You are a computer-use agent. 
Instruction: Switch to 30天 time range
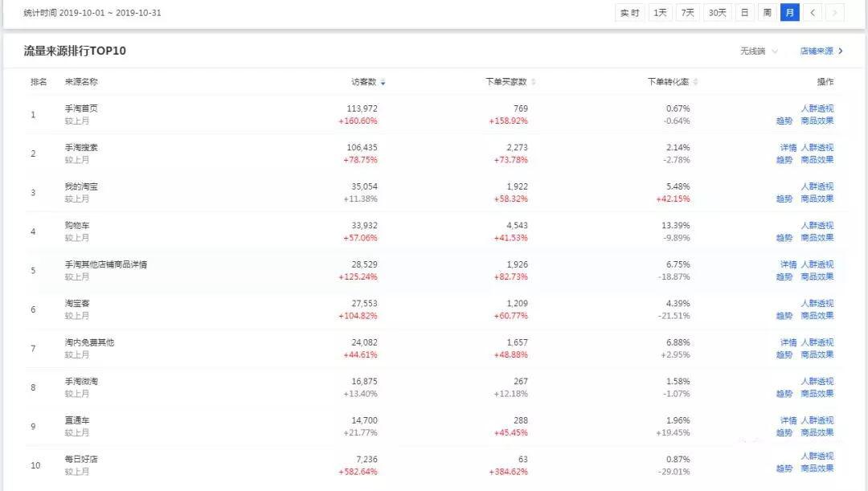click(716, 13)
